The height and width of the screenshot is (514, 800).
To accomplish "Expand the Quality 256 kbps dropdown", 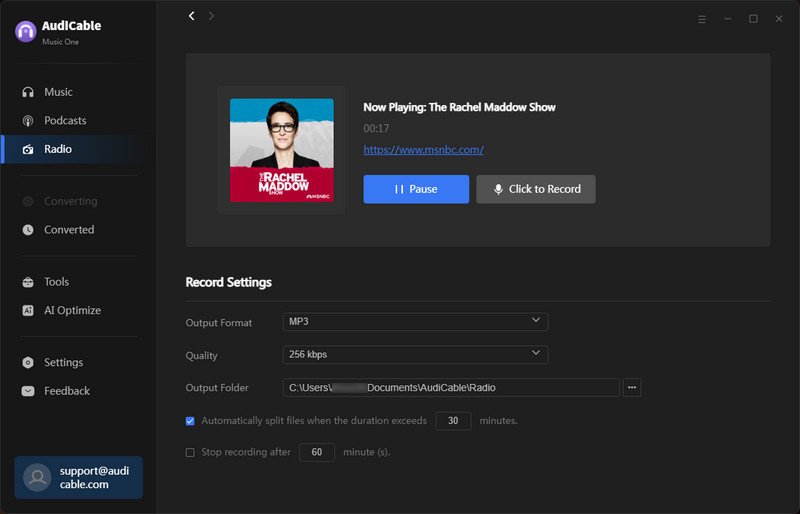I will pos(415,354).
